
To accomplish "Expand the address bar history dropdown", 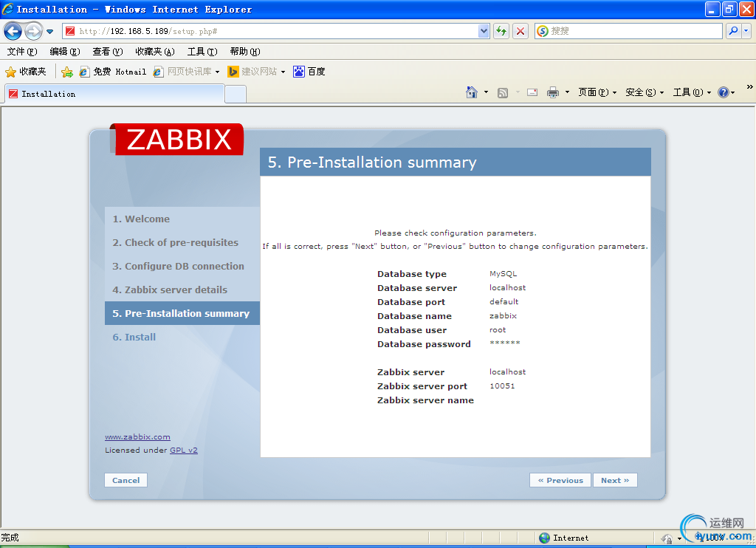I will point(484,31).
